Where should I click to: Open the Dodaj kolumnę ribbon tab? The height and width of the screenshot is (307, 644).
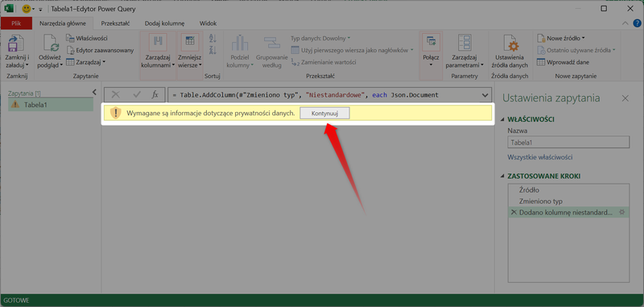(165, 23)
